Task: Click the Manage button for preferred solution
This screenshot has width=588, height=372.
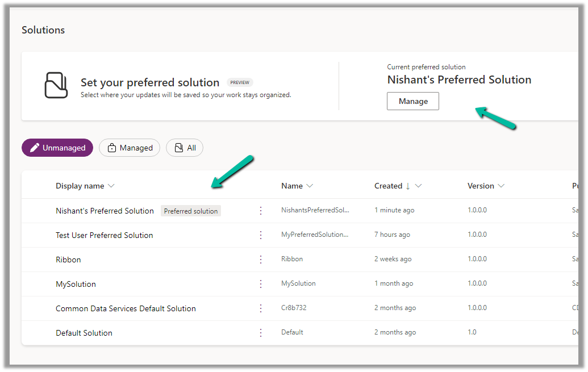Action: click(413, 101)
